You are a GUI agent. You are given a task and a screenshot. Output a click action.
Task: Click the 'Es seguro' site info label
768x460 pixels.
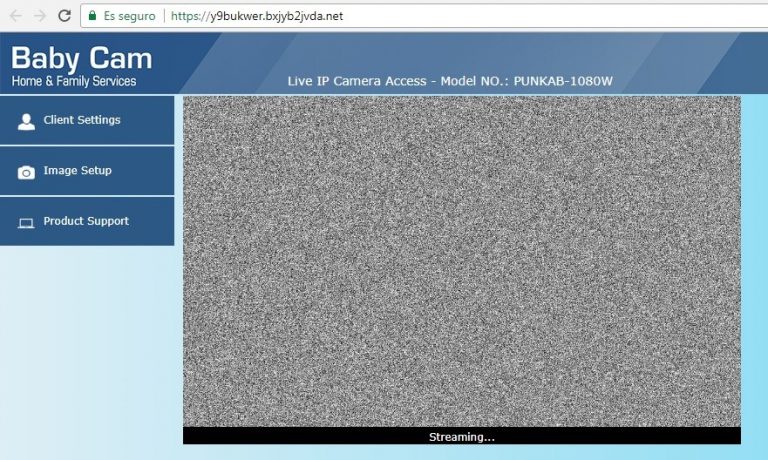pos(129,16)
